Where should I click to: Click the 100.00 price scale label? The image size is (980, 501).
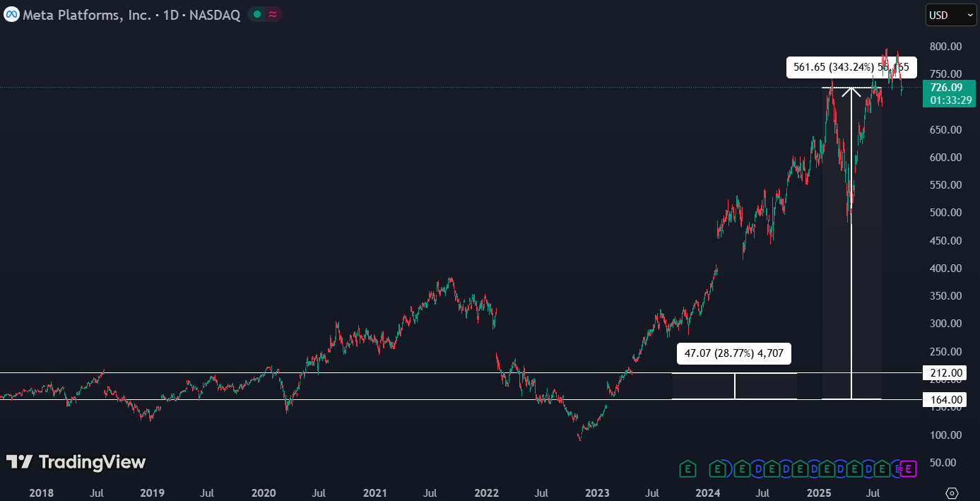[x=945, y=435]
